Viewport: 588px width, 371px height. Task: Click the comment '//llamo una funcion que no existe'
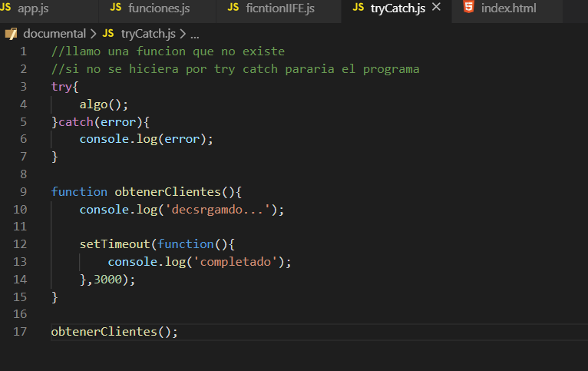(x=168, y=51)
